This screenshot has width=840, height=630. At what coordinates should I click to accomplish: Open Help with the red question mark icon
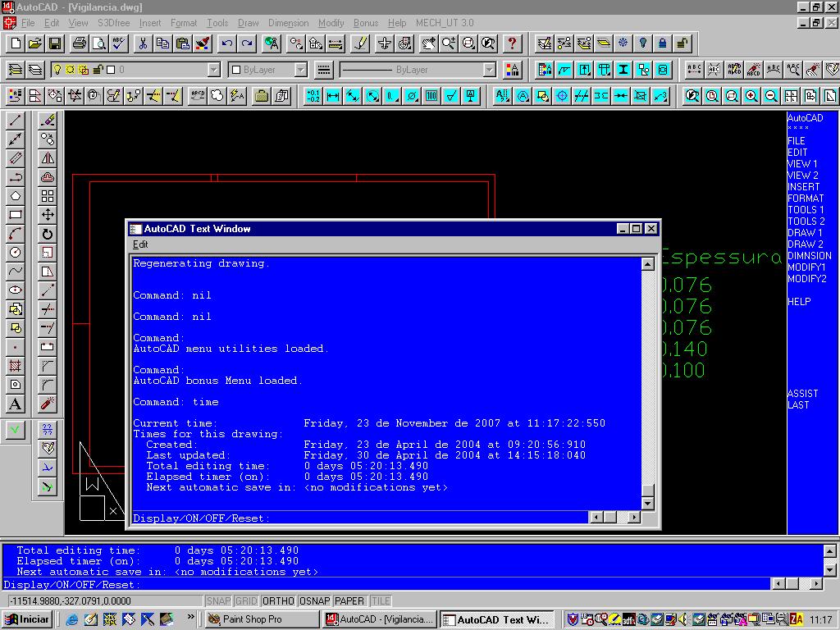[512, 43]
